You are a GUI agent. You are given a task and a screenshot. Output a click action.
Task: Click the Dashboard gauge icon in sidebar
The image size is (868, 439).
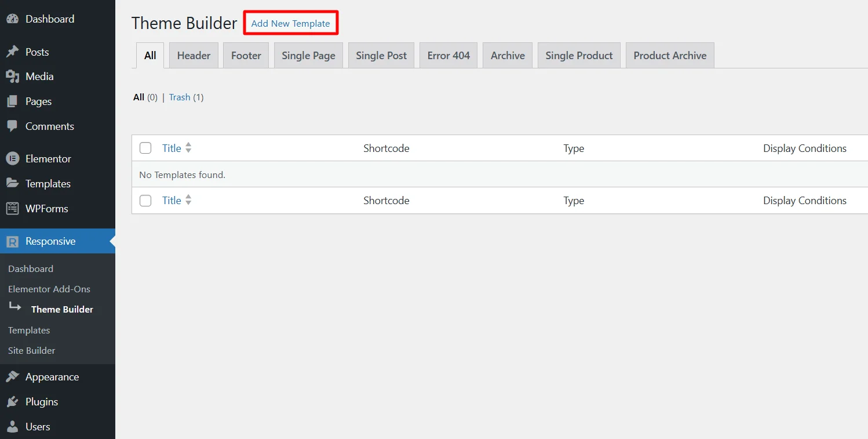(12, 19)
